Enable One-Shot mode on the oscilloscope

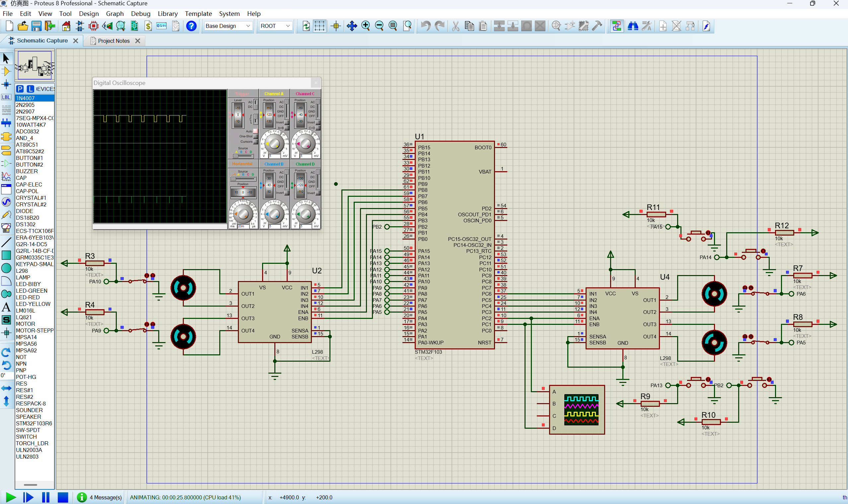point(256,136)
